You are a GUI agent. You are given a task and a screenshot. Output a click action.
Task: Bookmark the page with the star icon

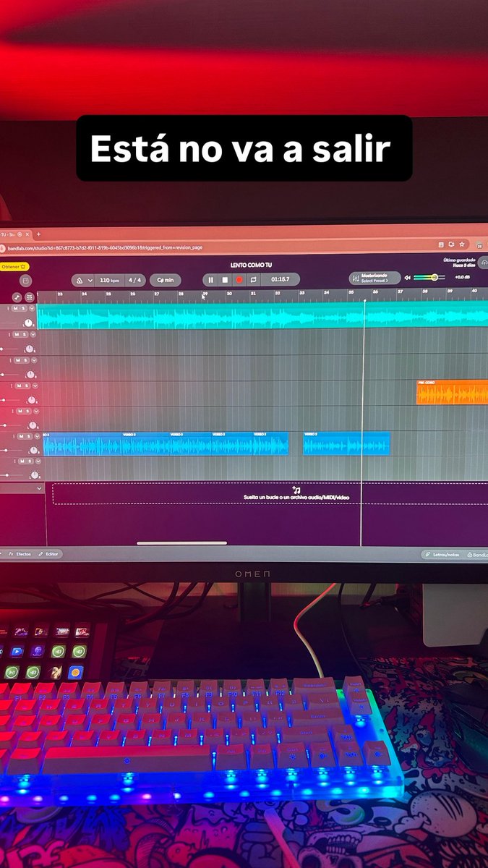click(461, 244)
